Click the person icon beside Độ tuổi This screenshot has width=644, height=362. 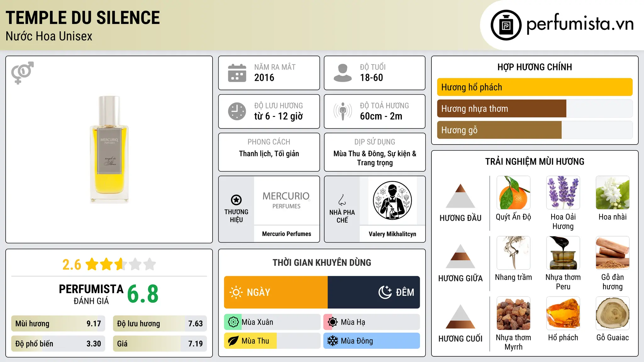(x=343, y=73)
